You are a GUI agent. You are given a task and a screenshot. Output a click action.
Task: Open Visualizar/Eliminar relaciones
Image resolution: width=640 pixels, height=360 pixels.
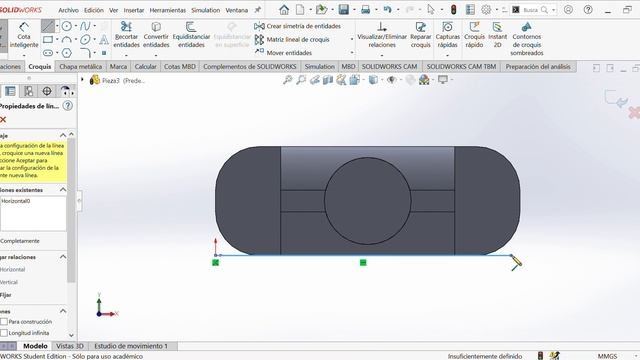click(382, 35)
